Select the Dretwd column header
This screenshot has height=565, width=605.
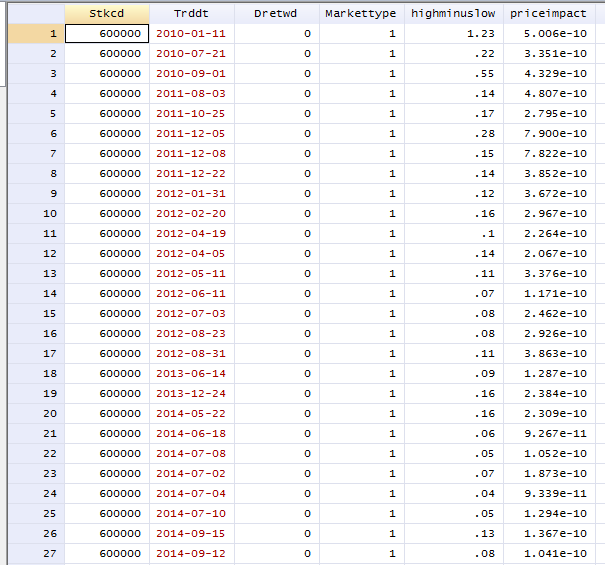coord(277,14)
